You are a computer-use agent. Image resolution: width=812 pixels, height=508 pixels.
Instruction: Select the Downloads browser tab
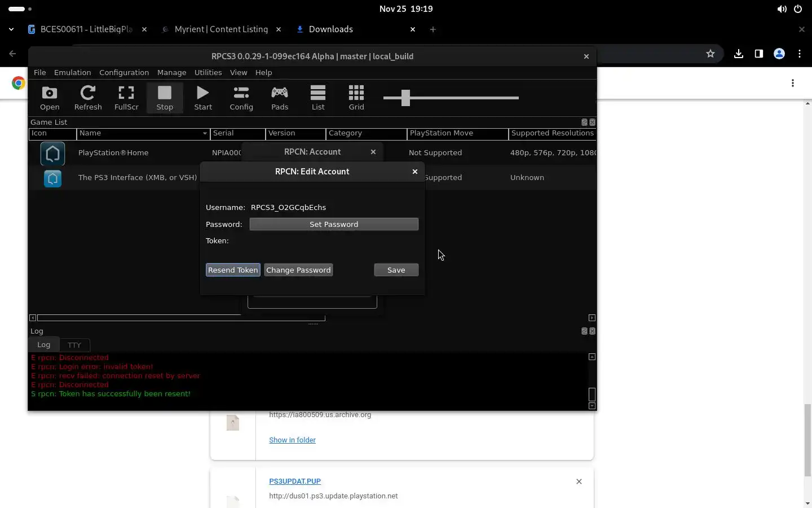point(356,29)
